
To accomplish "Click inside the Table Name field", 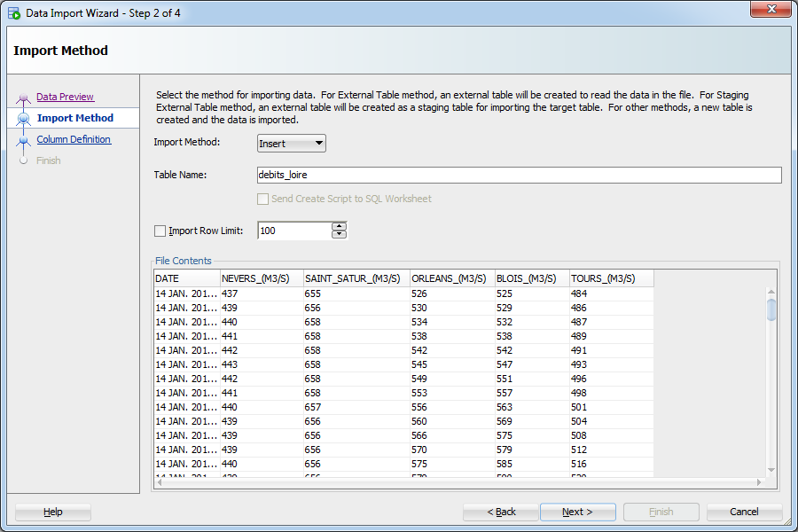I will [x=519, y=175].
